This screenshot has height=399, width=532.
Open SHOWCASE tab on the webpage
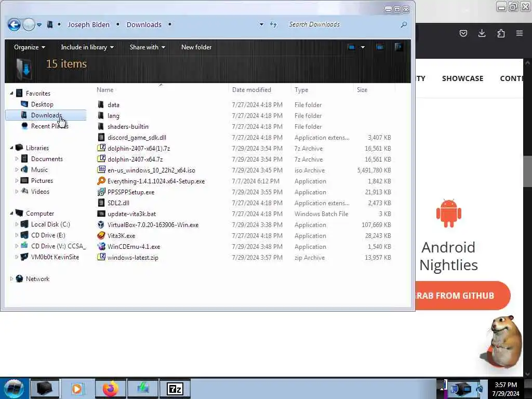(x=462, y=78)
